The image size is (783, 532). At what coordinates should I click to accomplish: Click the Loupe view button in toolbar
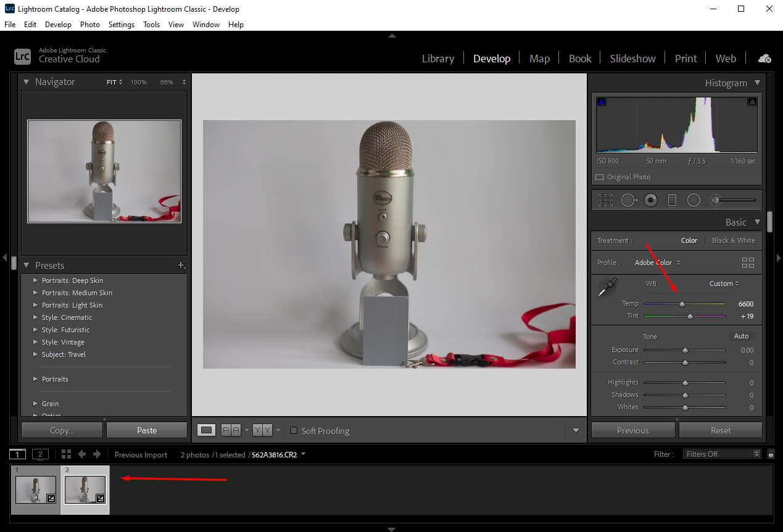[x=207, y=430]
